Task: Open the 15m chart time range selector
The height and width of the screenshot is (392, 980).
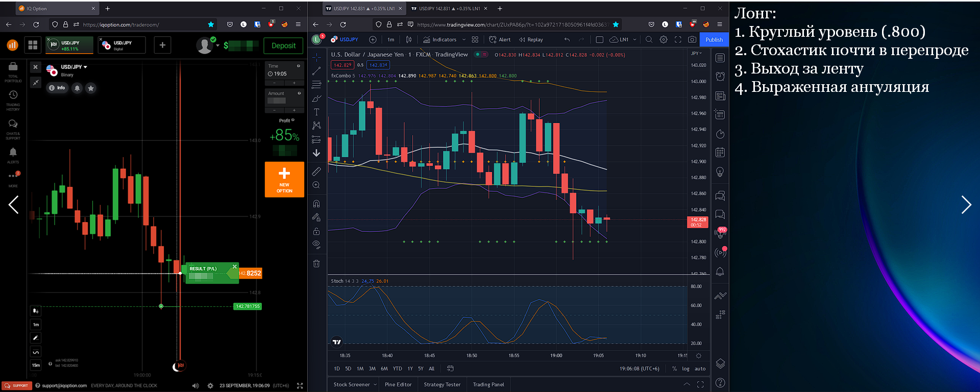Action: point(36,365)
